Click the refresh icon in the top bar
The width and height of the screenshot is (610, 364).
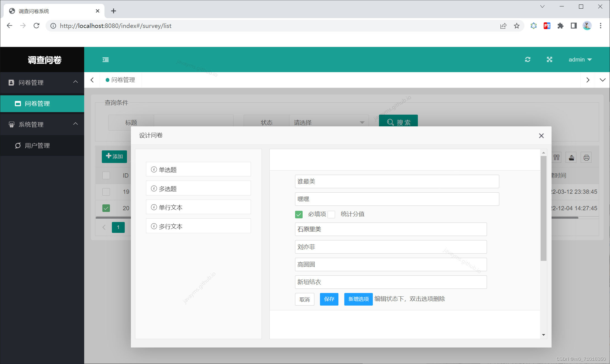point(527,59)
